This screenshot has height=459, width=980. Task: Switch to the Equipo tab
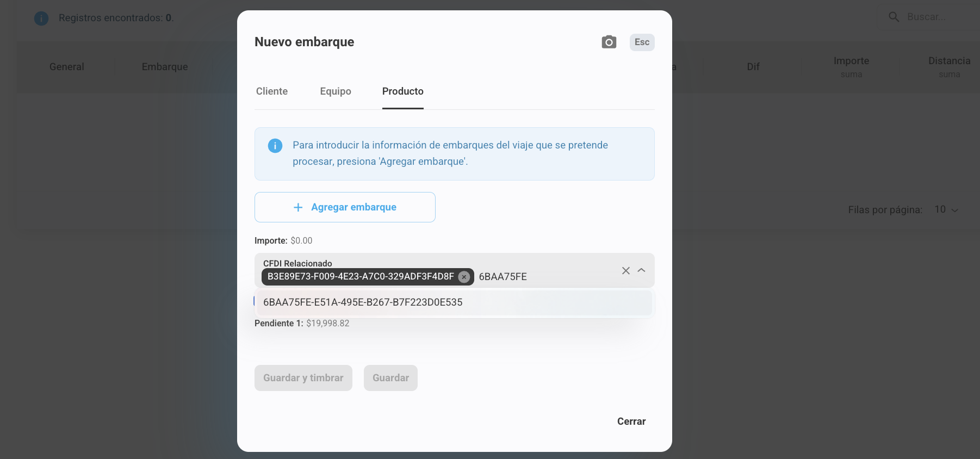(x=336, y=91)
